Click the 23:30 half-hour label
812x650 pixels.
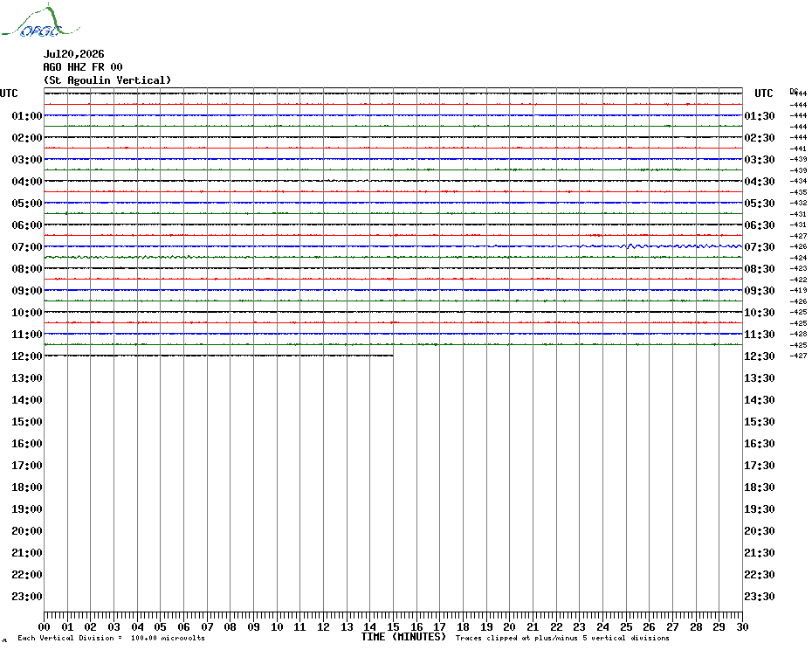click(760, 597)
